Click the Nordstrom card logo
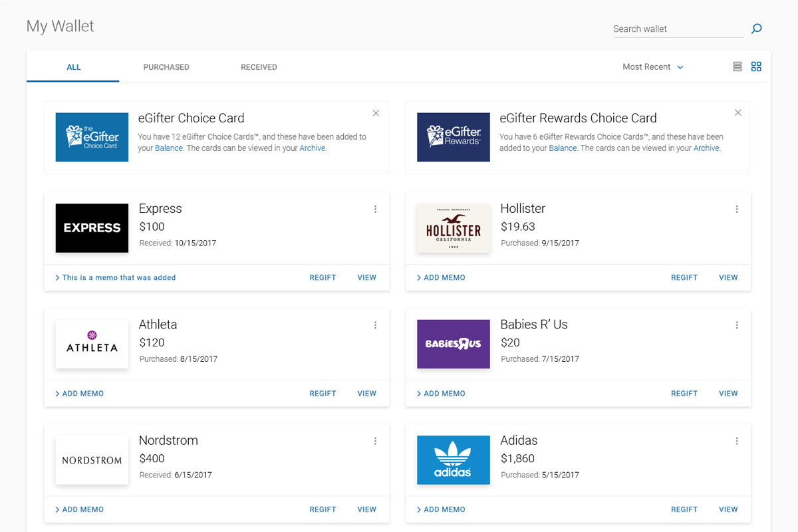The image size is (798, 532). 92,460
